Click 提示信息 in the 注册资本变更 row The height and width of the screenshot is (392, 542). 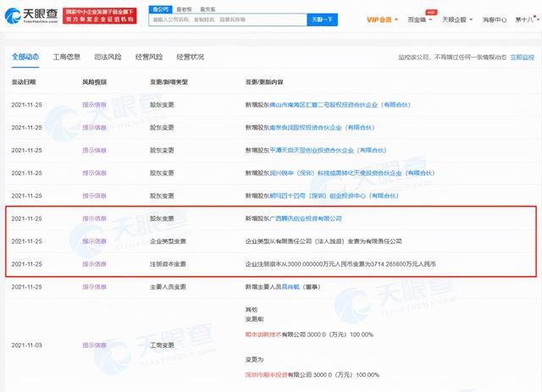94,264
